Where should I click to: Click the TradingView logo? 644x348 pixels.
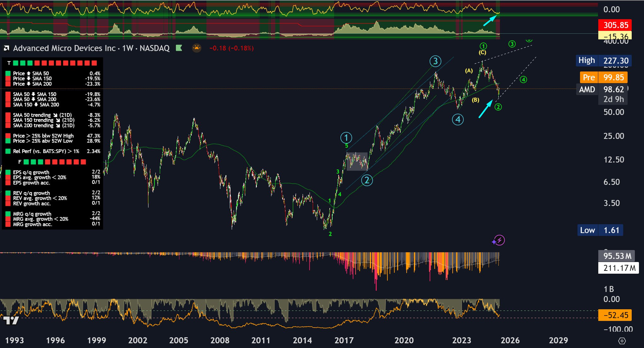click(10, 321)
